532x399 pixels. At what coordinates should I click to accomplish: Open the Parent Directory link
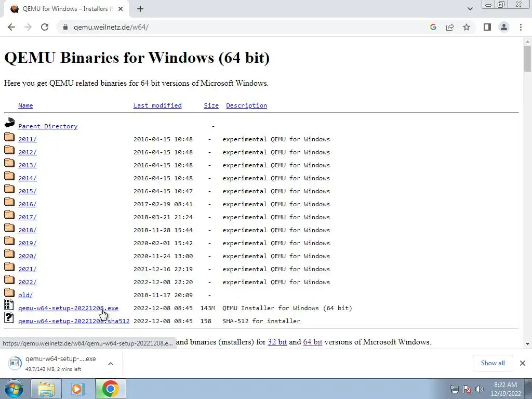click(48, 126)
